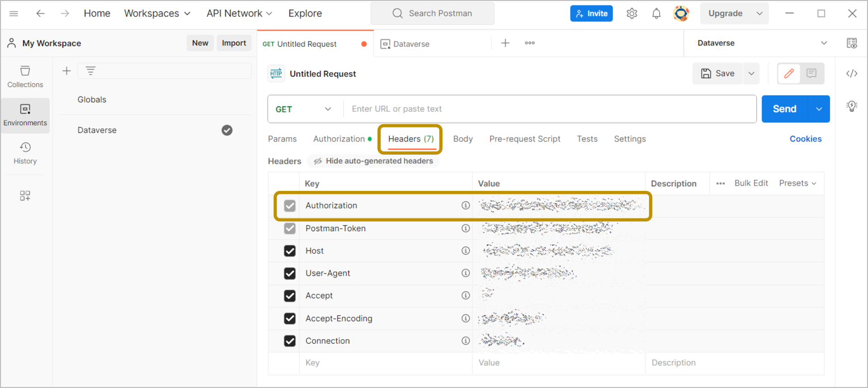The image size is (868, 388).
Task: Click the Enter URL input field
Action: pos(550,109)
